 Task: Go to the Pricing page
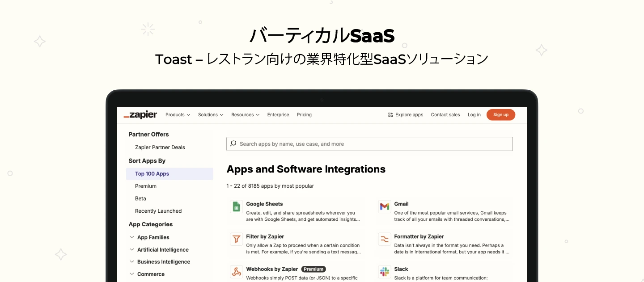click(304, 115)
